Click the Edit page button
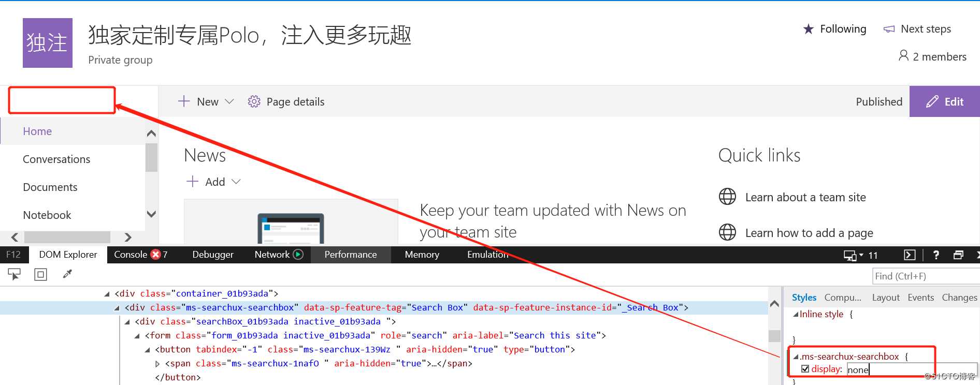Image resolution: width=980 pixels, height=385 pixels. point(945,101)
